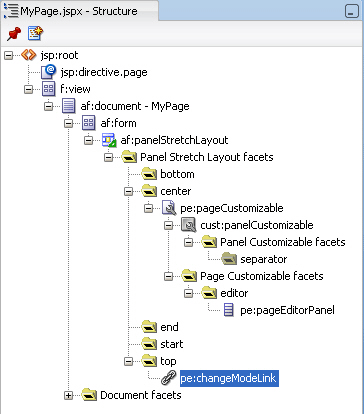Select the center facet label

click(x=176, y=191)
